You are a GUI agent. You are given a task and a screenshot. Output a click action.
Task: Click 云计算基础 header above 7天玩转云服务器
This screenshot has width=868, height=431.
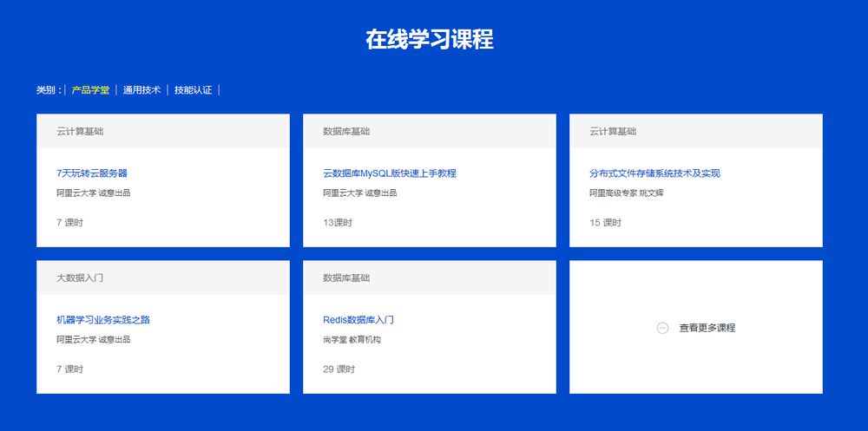tap(80, 131)
